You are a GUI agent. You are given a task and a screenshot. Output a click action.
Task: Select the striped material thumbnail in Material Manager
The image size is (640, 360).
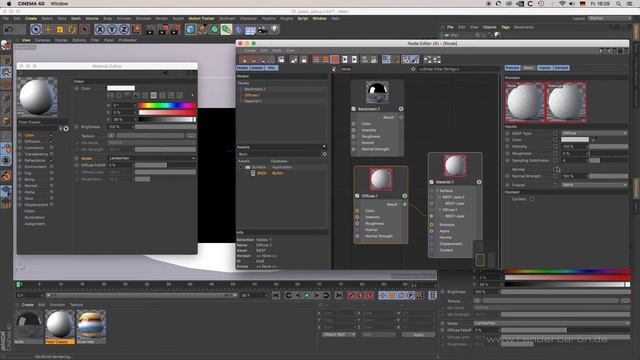[91, 324]
